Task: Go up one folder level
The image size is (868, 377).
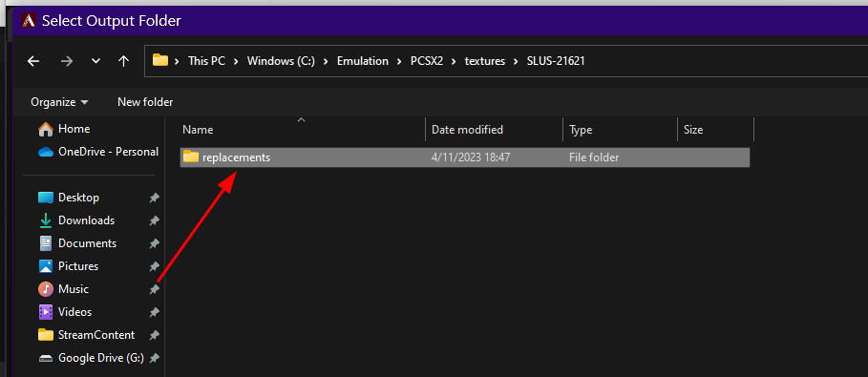Action: pyautogui.click(x=123, y=61)
